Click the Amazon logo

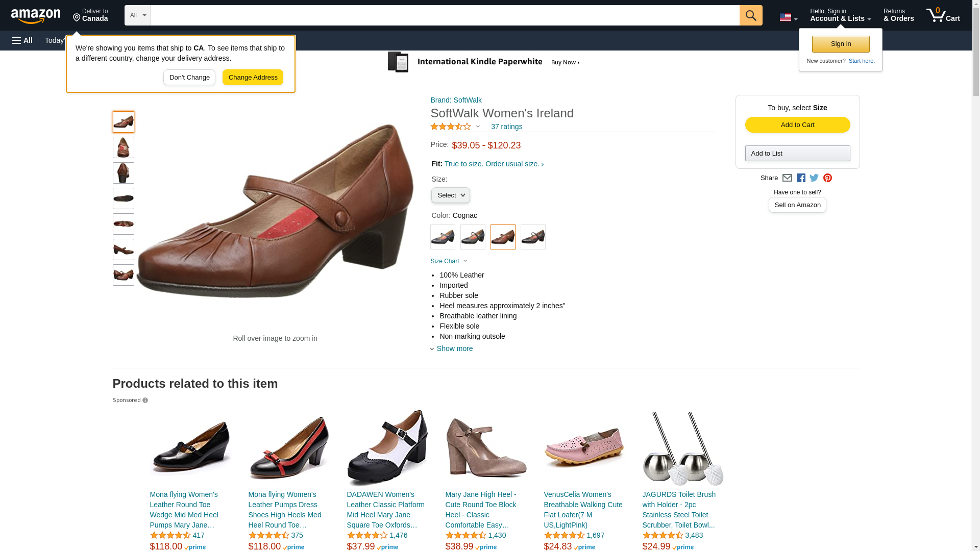click(36, 16)
